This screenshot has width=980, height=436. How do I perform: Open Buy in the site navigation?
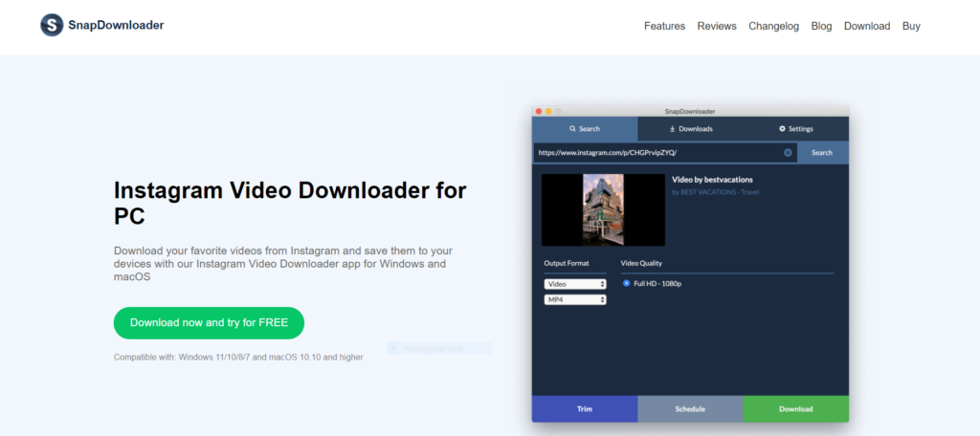click(x=911, y=26)
